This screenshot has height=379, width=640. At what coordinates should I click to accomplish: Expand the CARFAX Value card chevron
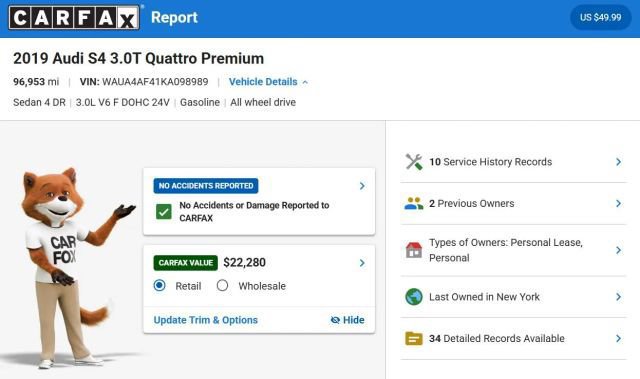point(362,263)
